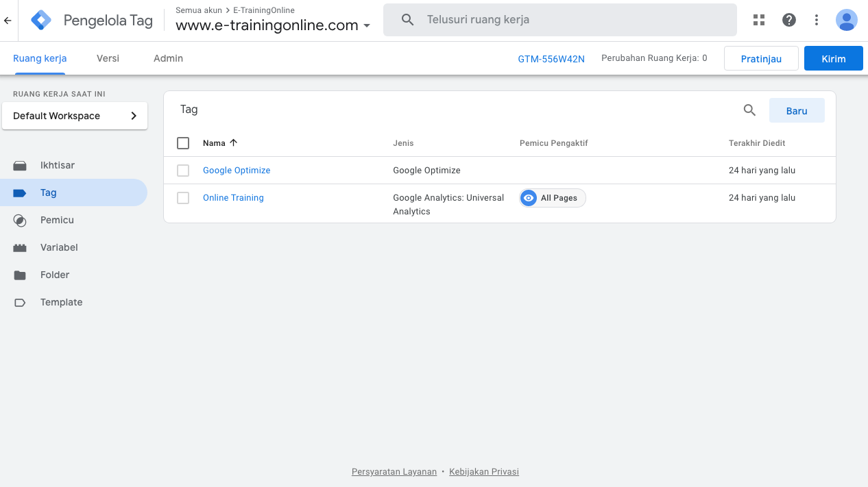Click the Perubahan Ruang Kerja: 0 text

654,58
